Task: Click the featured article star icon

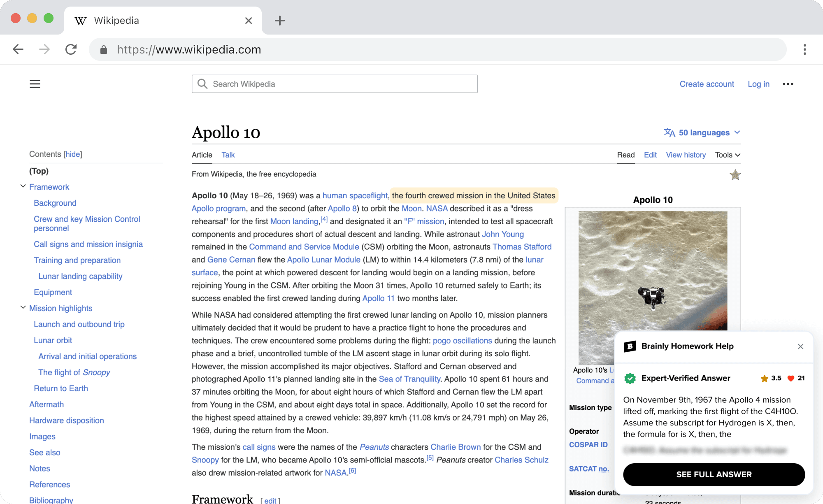Action: tap(735, 175)
